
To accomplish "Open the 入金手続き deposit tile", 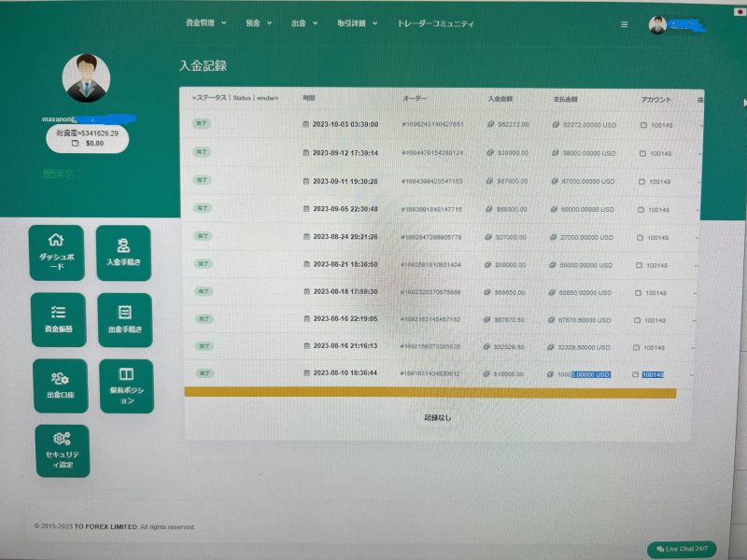I will [x=124, y=253].
